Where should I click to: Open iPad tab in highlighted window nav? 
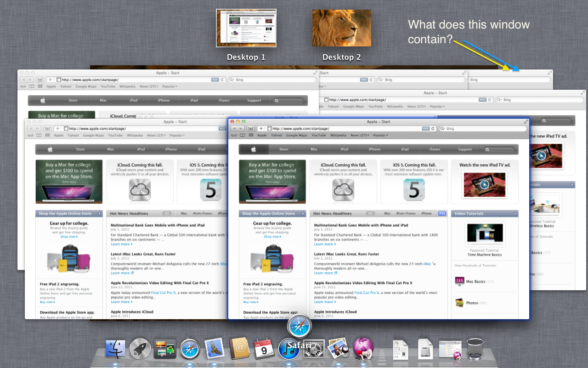pos(405,149)
